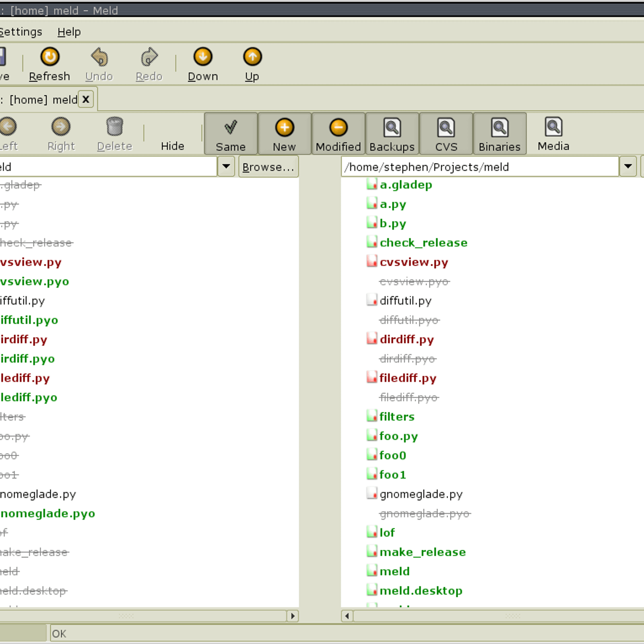Click the /home/stephen/Projects/meld path field
644x644 pixels.
(x=480, y=167)
